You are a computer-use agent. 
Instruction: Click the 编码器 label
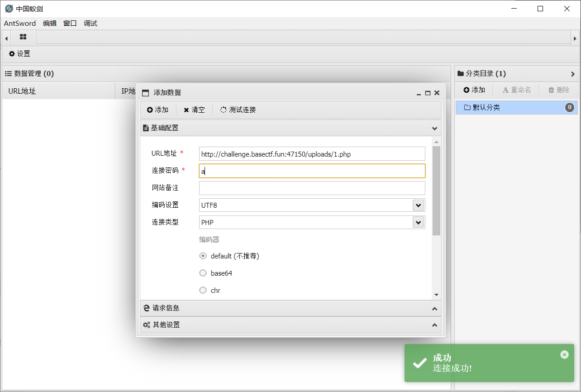(209, 239)
